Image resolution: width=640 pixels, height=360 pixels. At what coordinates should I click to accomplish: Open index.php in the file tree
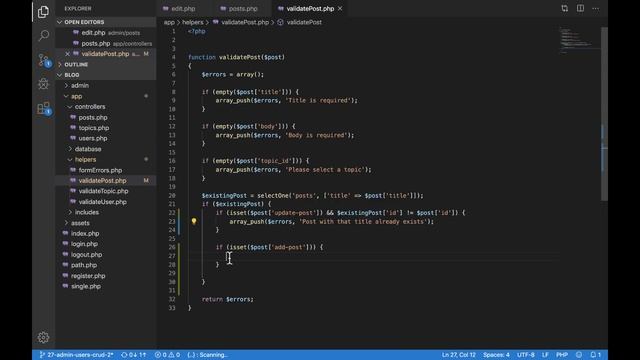coord(105,233)
